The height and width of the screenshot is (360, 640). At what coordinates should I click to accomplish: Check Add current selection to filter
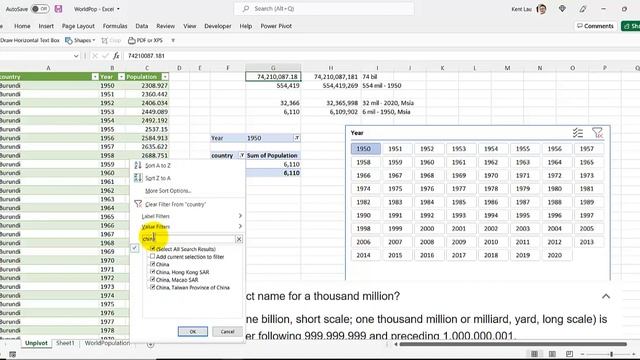(152, 256)
